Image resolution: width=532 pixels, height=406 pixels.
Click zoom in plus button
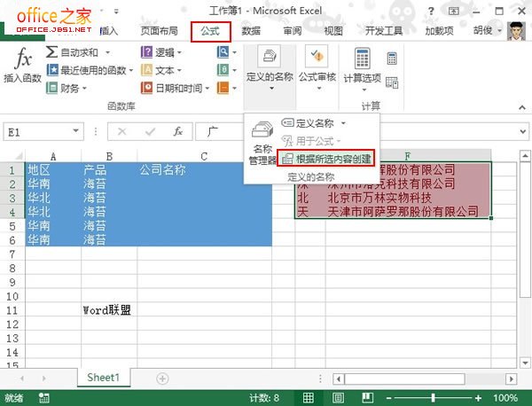pyautogui.click(x=478, y=398)
